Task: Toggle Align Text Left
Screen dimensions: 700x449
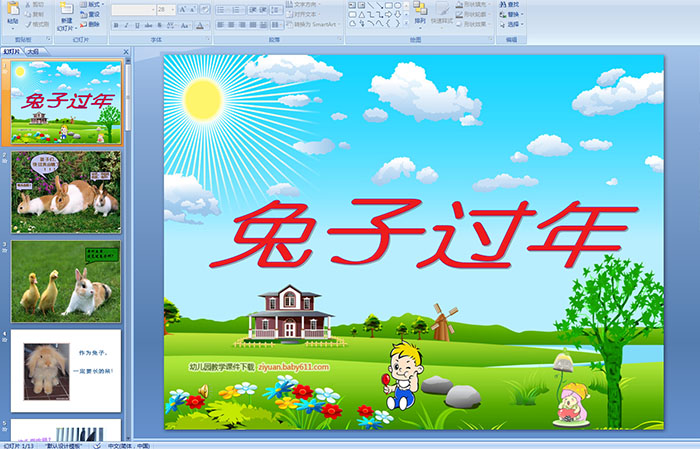Action: click(x=221, y=25)
